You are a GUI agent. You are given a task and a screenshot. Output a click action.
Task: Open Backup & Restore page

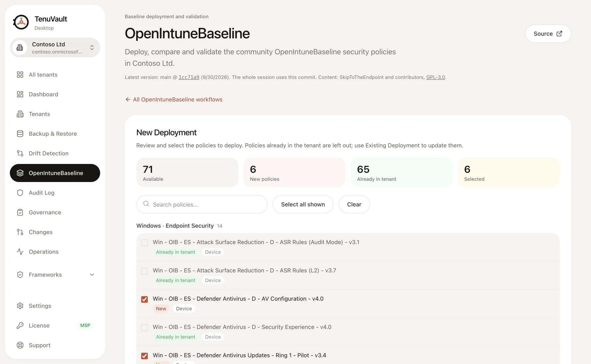coord(55,134)
